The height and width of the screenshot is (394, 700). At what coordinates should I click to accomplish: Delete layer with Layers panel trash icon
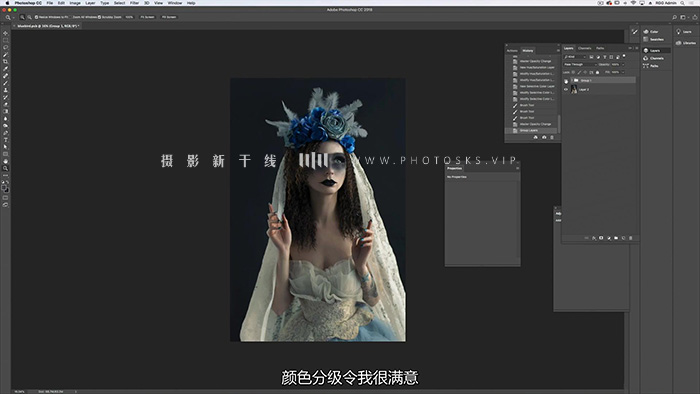point(630,238)
